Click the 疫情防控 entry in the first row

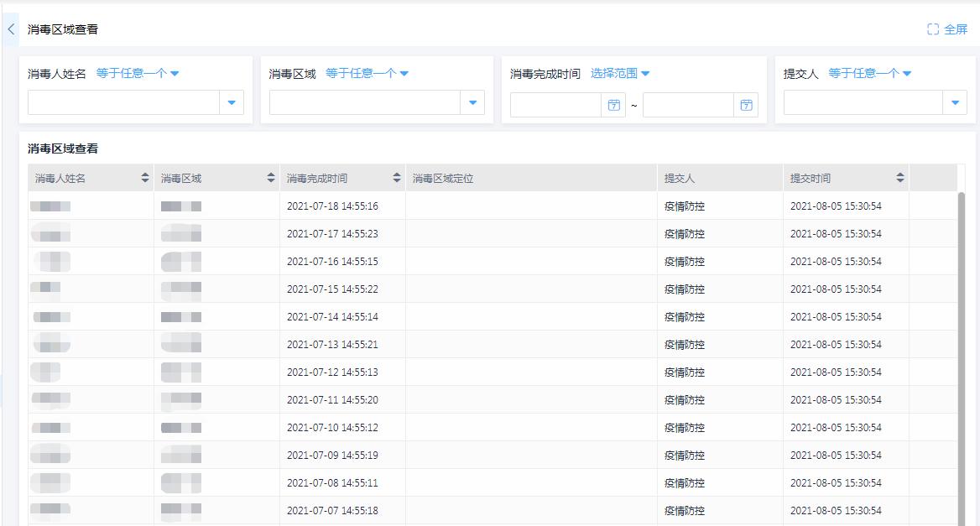tap(684, 206)
